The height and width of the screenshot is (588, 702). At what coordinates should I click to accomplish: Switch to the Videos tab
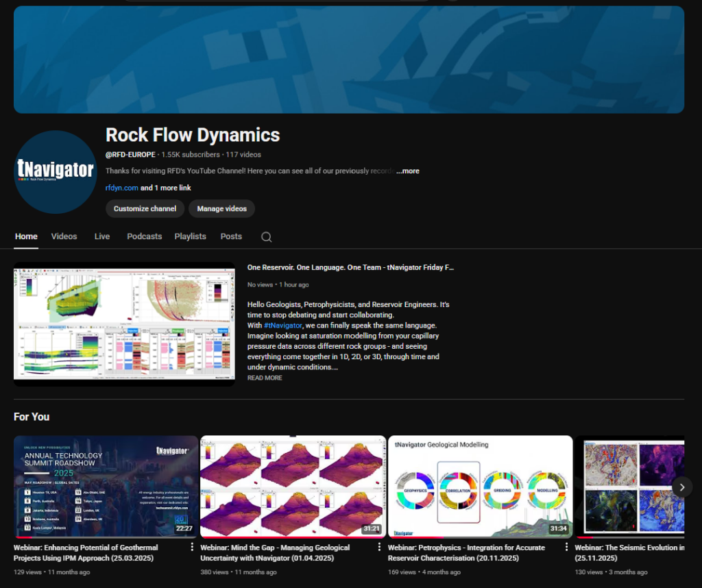(x=64, y=236)
